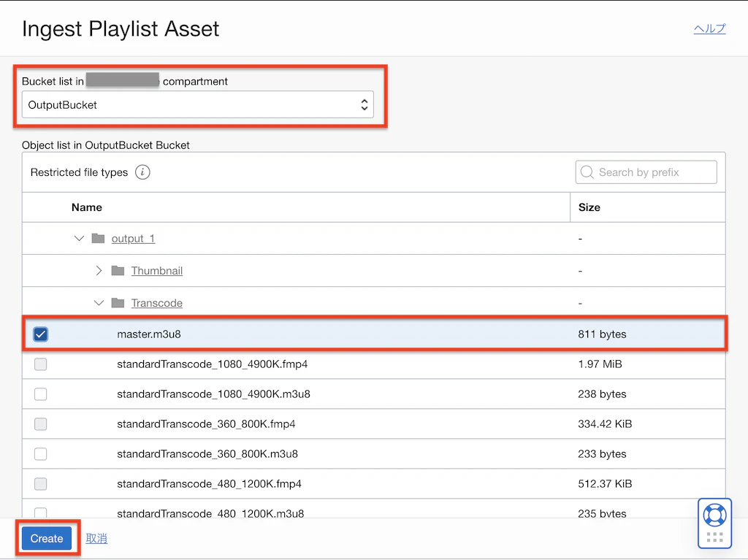Open the Thumbnail folder link
Screen dimensions: 748x560
(x=157, y=271)
